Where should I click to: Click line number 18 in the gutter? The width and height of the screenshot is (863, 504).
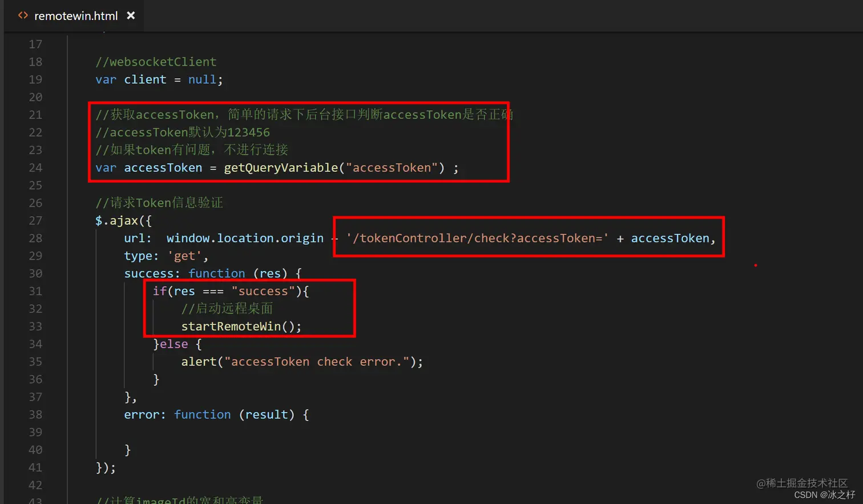[x=35, y=62]
